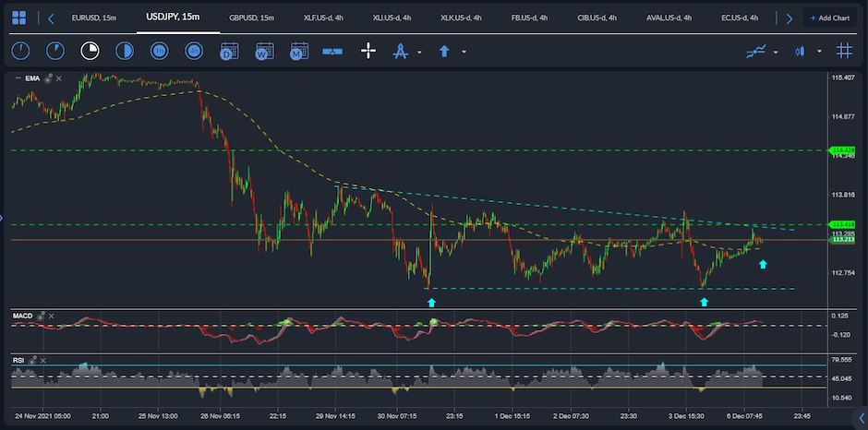Screen dimensions: 868x430
Task: Open the XLF.US-d, 4h tab
Action: point(323,18)
